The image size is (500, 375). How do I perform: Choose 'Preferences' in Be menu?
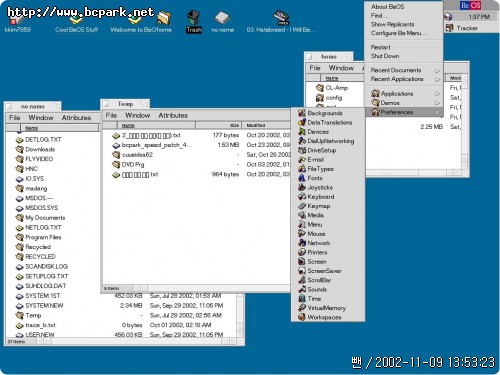pos(404,112)
